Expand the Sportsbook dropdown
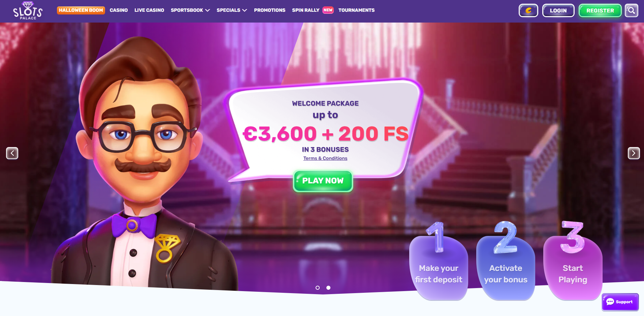Image resolution: width=644 pixels, height=316 pixels. tap(190, 10)
